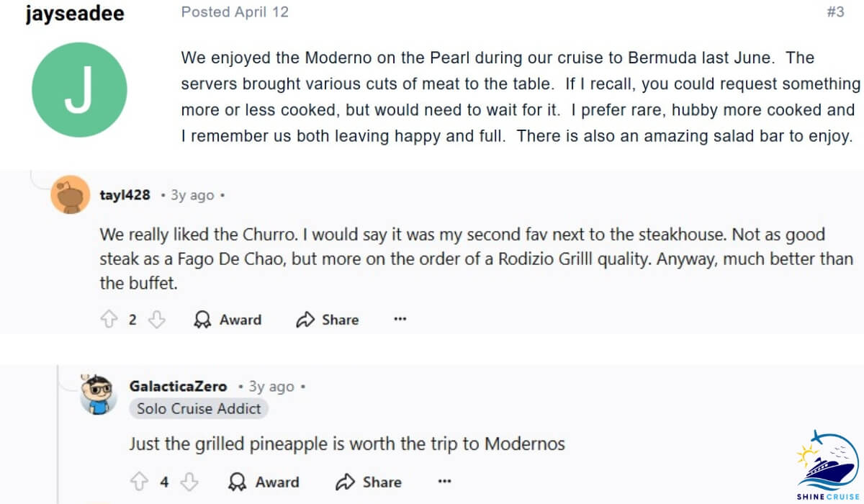Upvote tayl428's comment about the Churro
The image size is (864, 504).
(109, 319)
